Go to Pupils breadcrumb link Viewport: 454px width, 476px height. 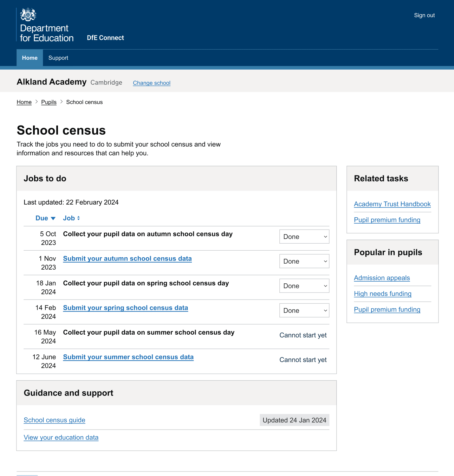pos(49,102)
